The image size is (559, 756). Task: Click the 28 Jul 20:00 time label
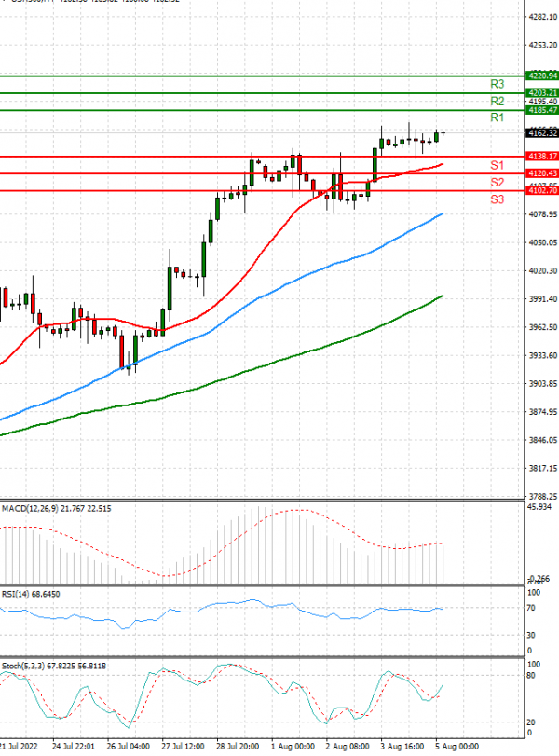(x=238, y=747)
